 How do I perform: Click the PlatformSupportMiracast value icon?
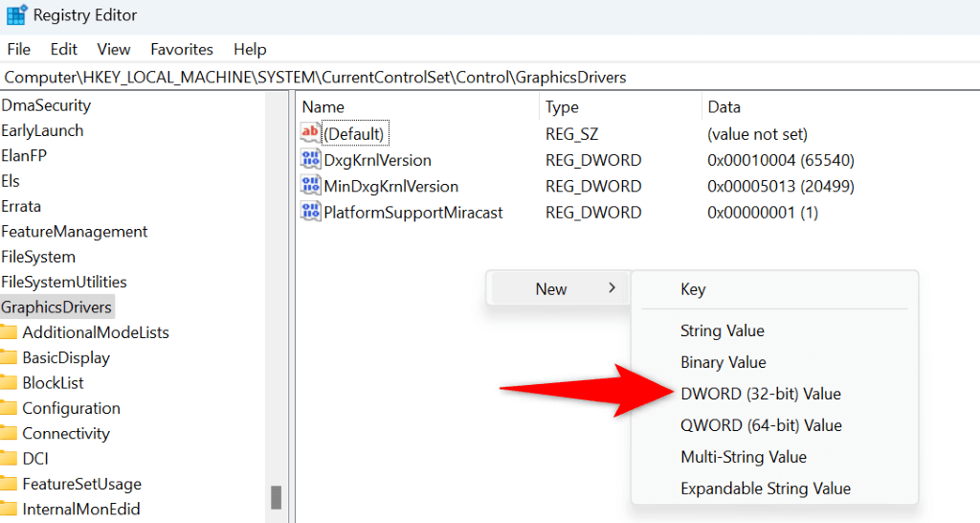pyautogui.click(x=311, y=212)
